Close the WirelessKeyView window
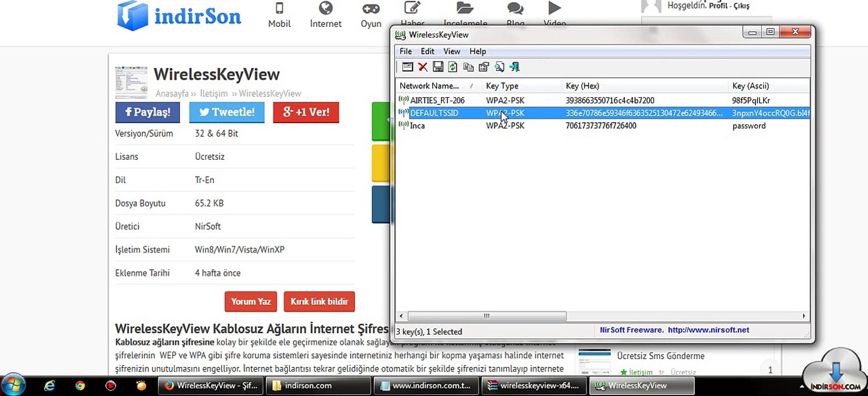The width and height of the screenshot is (868, 396). click(x=795, y=32)
